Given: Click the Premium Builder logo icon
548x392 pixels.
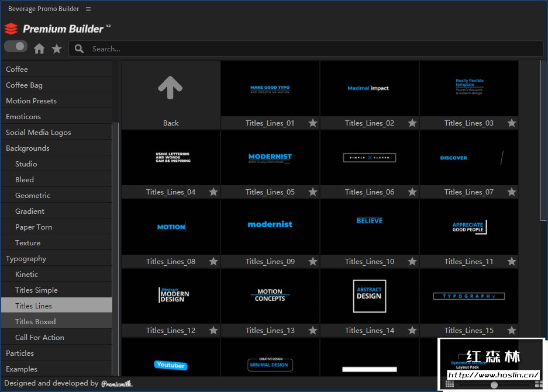Looking at the screenshot, I should click(x=11, y=29).
